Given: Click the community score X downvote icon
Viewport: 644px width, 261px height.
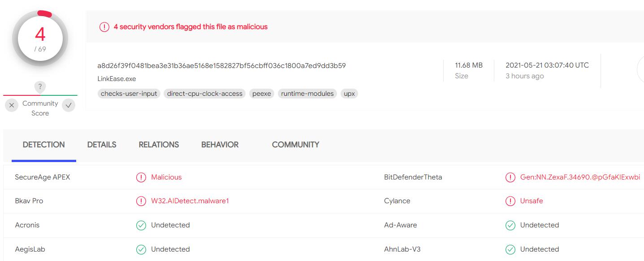Looking at the screenshot, I should [12, 106].
